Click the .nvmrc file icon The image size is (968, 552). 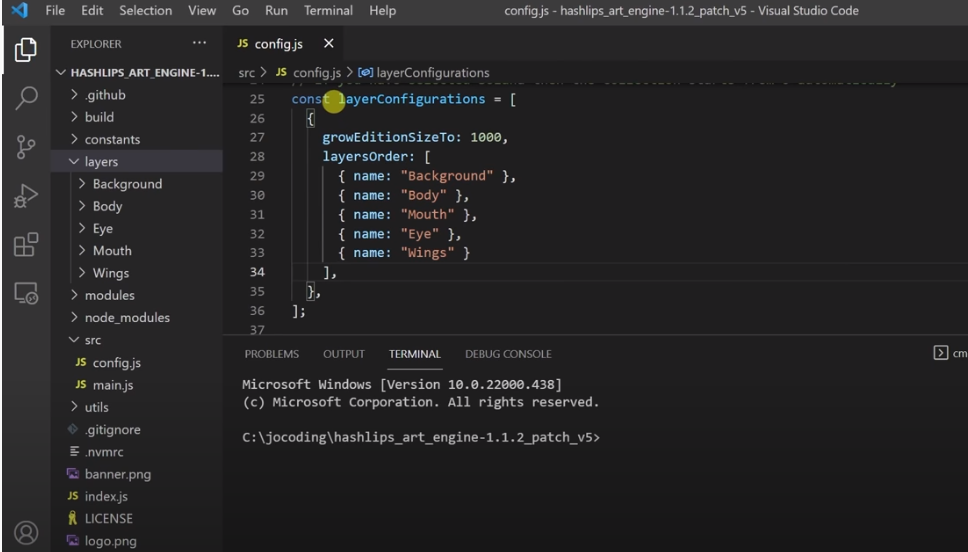coord(74,451)
